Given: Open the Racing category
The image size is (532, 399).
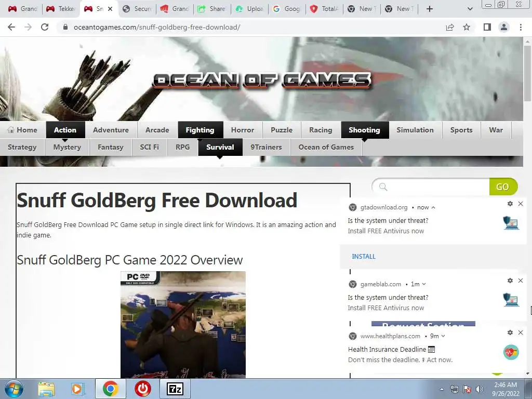Looking at the screenshot, I should (321, 130).
